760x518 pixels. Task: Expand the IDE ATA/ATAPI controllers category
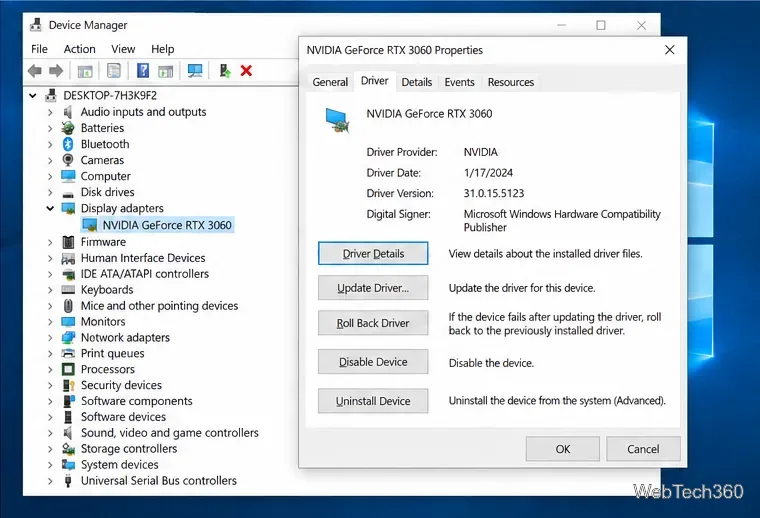coord(50,274)
